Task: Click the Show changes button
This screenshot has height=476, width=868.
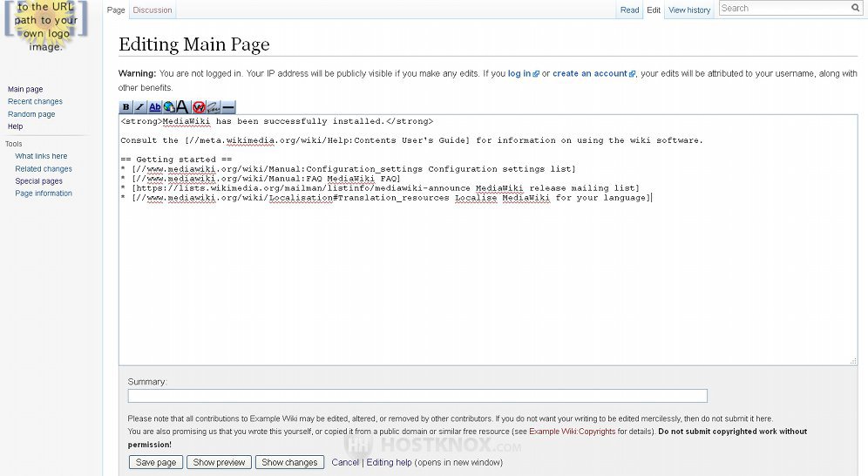Action: tap(289, 462)
